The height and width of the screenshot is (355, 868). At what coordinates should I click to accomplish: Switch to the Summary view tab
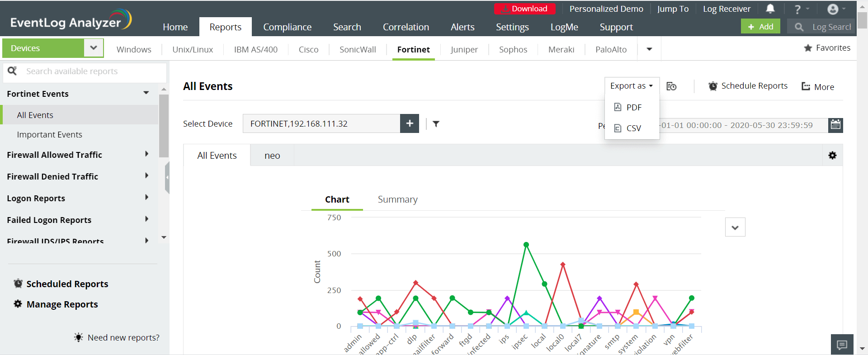pos(398,199)
